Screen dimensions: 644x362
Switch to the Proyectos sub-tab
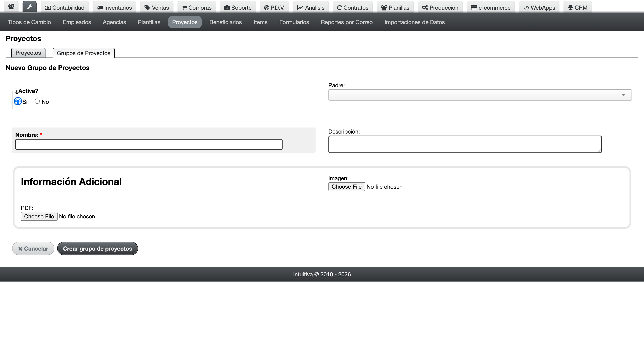[x=28, y=53]
